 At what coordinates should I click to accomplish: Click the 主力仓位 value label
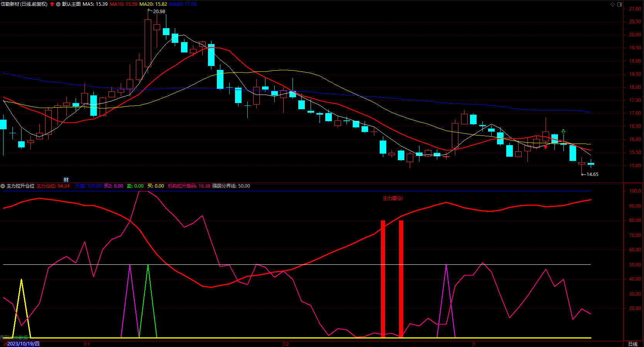click(x=53, y=186)
